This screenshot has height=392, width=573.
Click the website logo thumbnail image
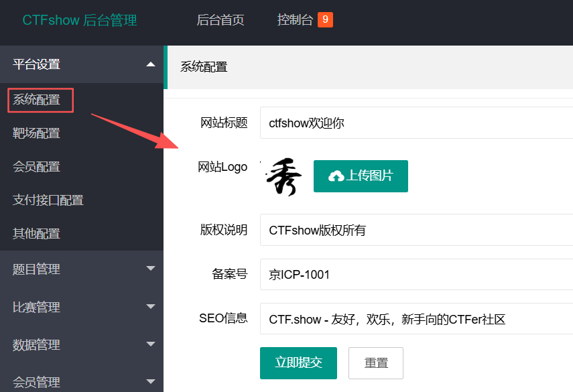click(280, 178)
